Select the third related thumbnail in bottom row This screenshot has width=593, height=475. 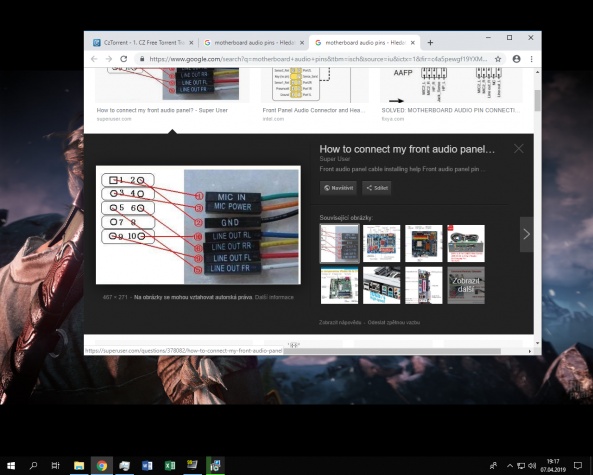424,286
